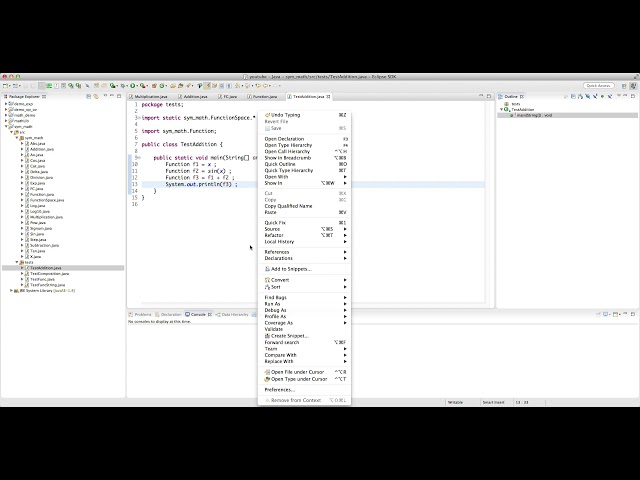Collapse the tests package
Screen dimensions: 640x480
[17, 262]
